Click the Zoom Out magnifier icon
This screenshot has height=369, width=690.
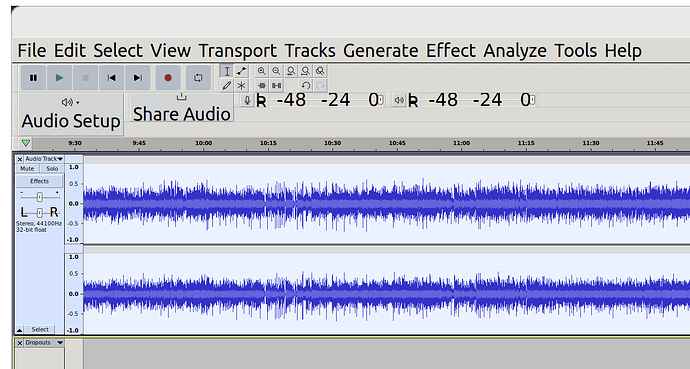click(276, 71)
